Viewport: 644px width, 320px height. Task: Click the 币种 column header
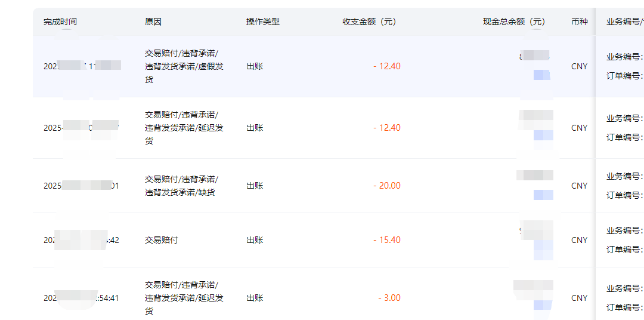(x=579, y=22)
